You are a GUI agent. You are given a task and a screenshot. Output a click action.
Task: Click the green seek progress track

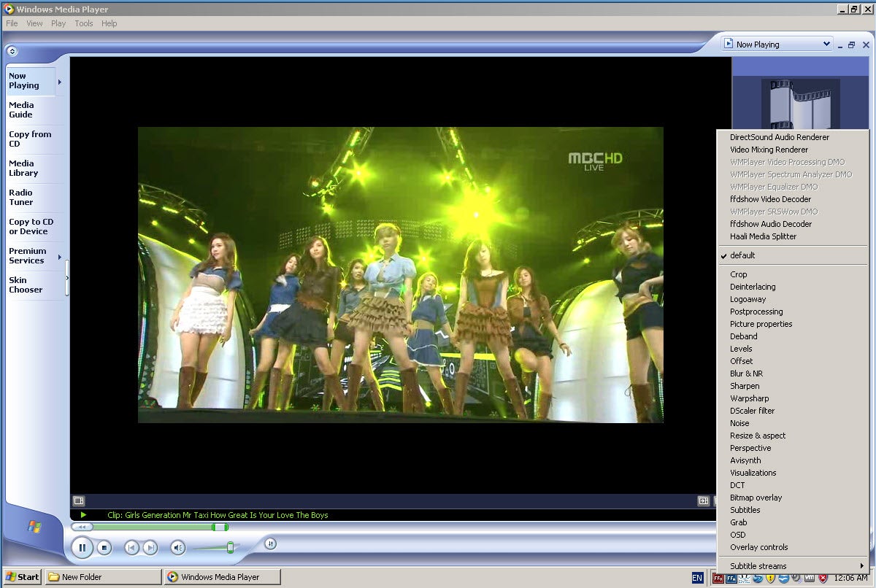click(153, 527)
